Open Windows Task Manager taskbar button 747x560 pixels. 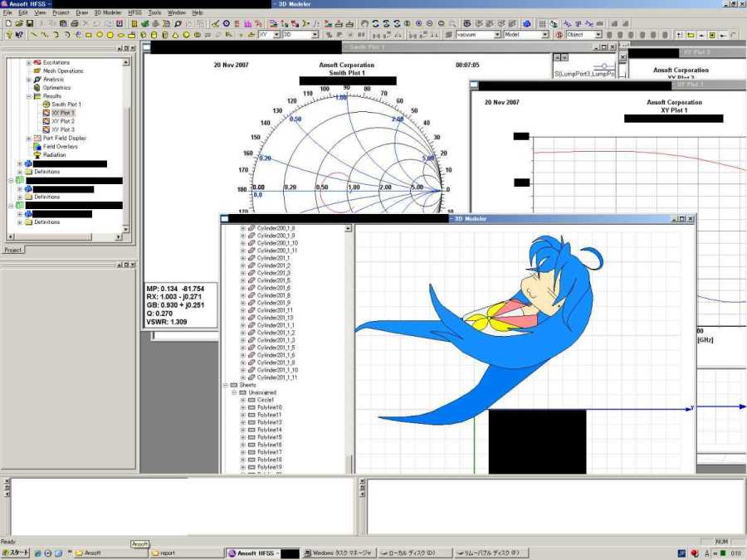[x=339, y=553]
